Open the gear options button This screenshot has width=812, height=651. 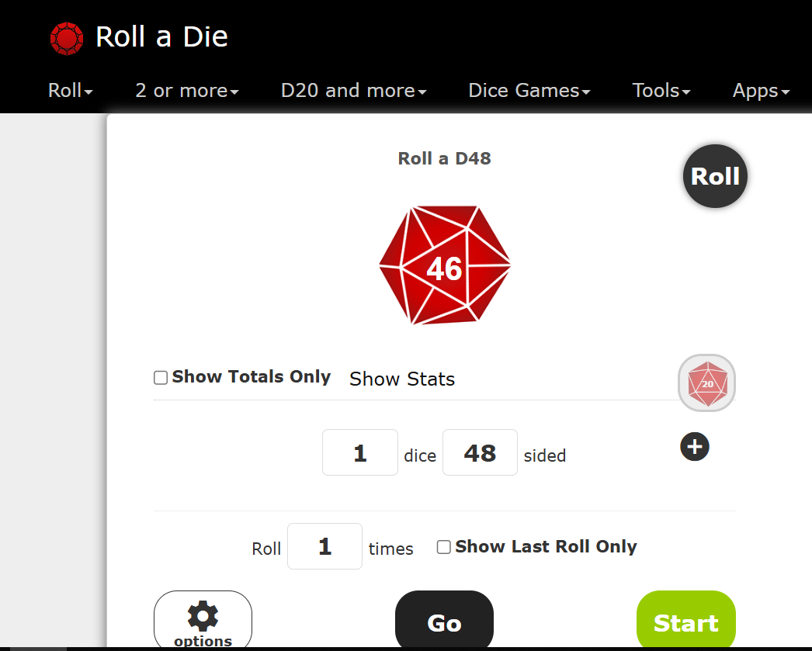(203, 622)
